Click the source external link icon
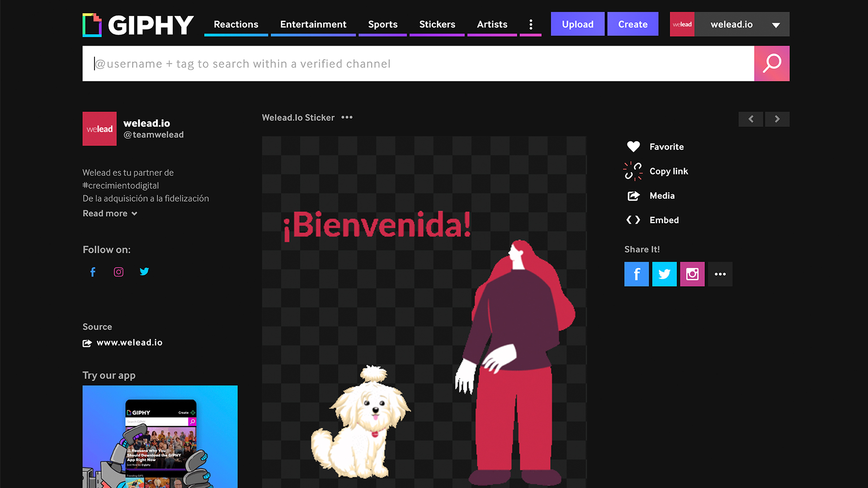The width and height of the screenshot is (868, 488). 87,343
